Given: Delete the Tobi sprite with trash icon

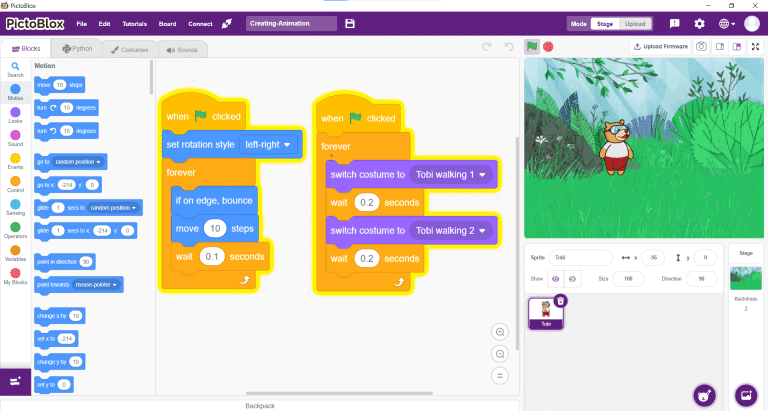Looking at the screenshot, I should 561,300.
